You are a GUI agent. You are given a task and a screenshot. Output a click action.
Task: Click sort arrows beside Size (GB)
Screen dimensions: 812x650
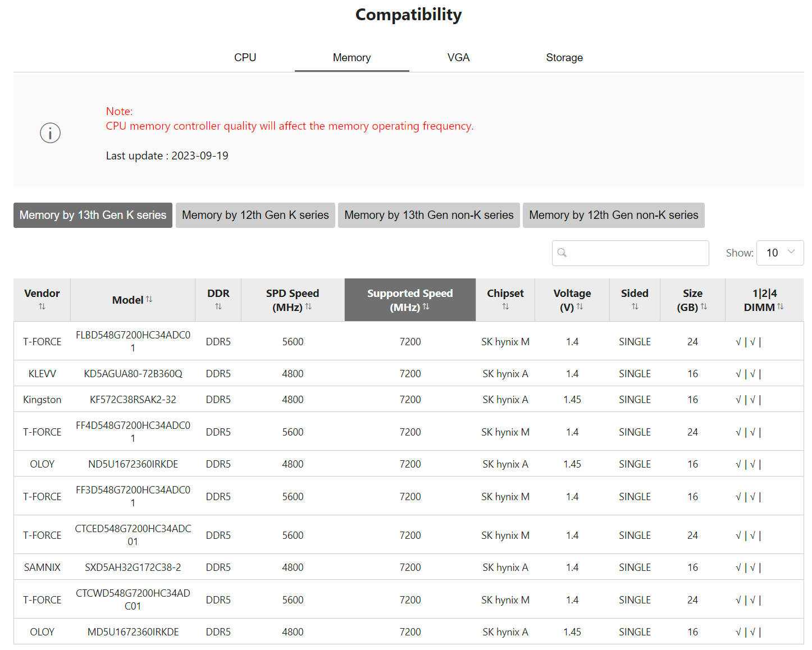[x=704, y=306]
